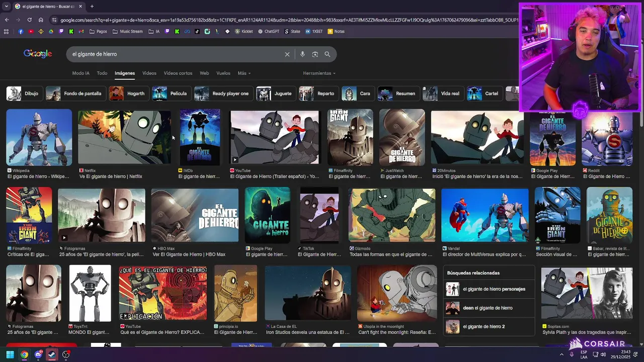Open the Herramientas dropdown
Image resolution: width=644 pixels, height=362 pixels.
click(319, 73)
